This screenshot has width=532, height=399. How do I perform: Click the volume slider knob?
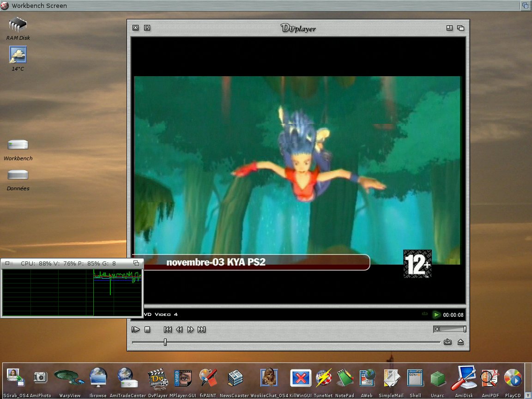click(x=465, y=329)
